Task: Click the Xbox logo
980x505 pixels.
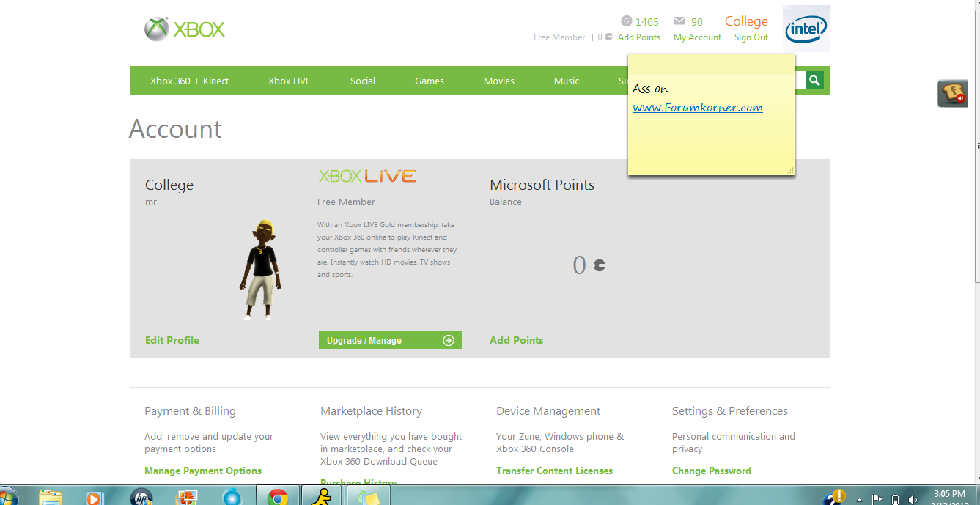Action: click(185, 29)
